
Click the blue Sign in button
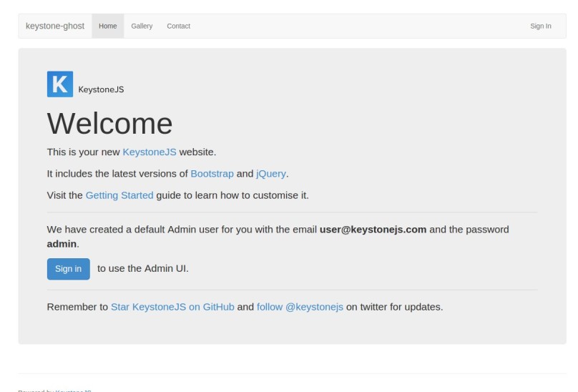tap(69, 269)
